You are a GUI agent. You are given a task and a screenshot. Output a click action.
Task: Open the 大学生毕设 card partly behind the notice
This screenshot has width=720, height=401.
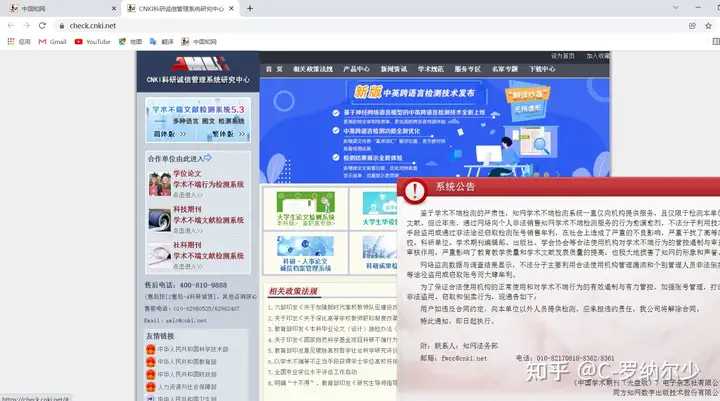pos(374,209)
